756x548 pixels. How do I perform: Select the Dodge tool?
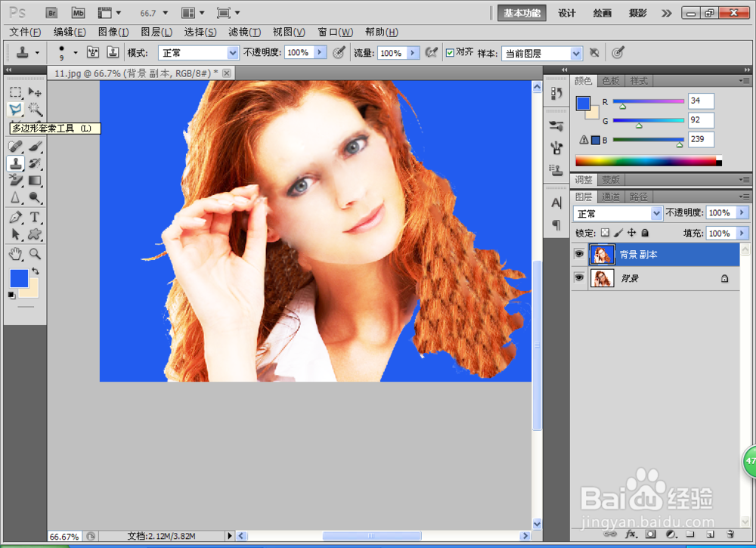pyautogui.click(x=34, y=197)
